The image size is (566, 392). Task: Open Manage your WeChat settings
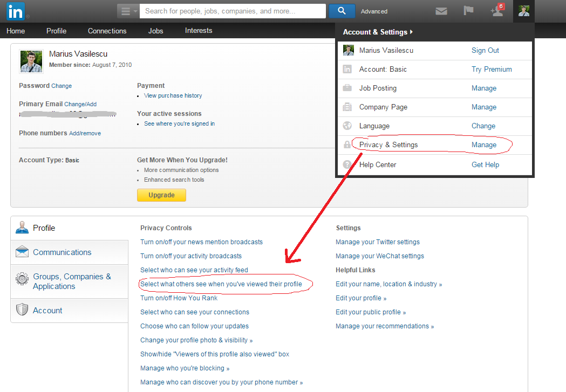click(380, 256)
